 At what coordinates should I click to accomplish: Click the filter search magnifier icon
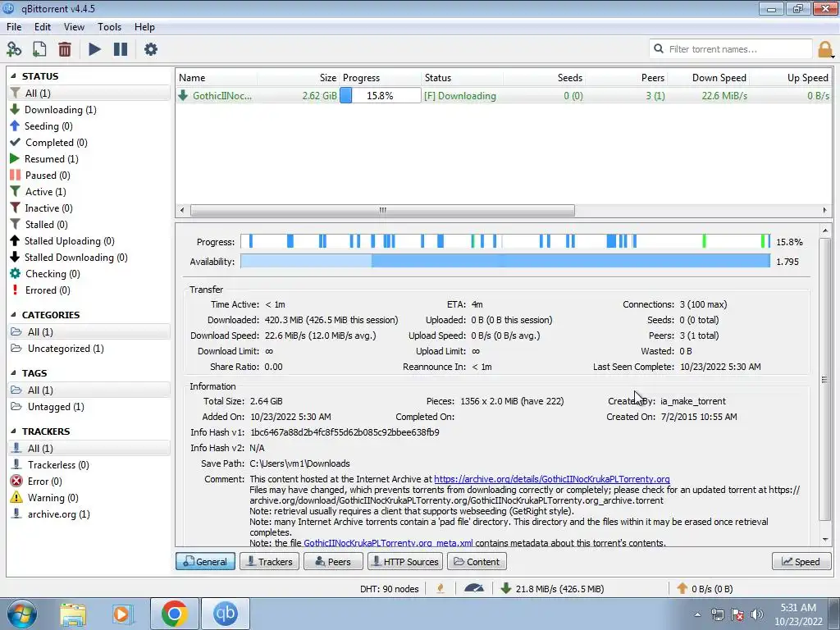[659, 48]
